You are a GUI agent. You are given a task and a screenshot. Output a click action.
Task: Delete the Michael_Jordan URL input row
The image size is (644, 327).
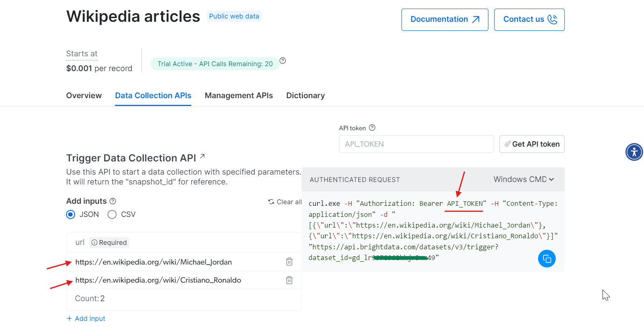289,262
